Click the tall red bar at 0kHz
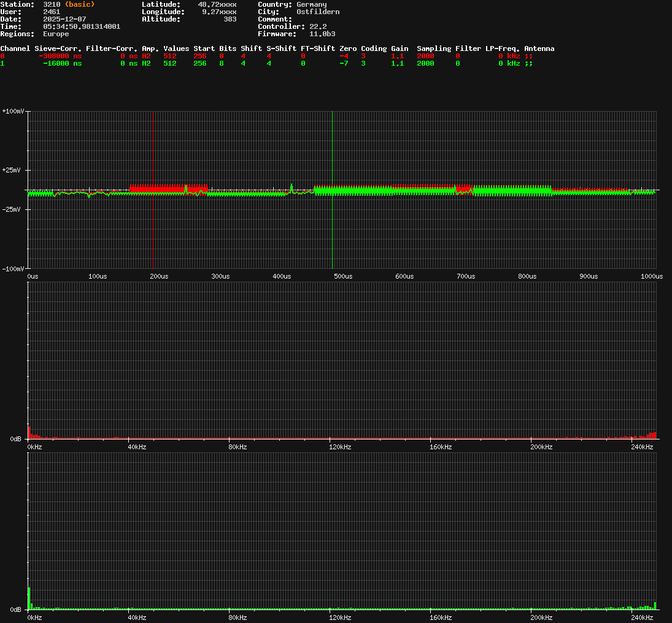This screenshot has width=672, height=623. click(x=28, y=432)
